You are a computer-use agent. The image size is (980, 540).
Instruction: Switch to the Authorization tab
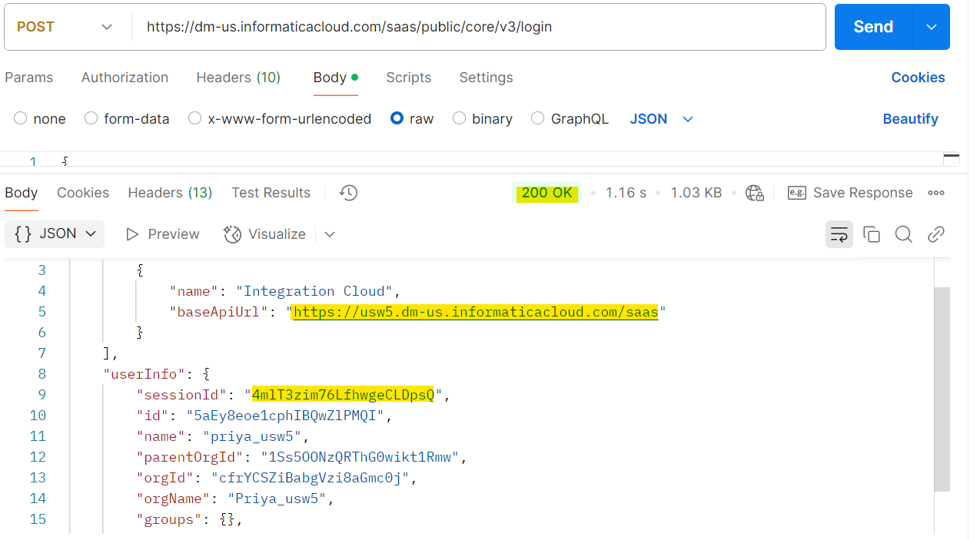(x=125, y=78)
